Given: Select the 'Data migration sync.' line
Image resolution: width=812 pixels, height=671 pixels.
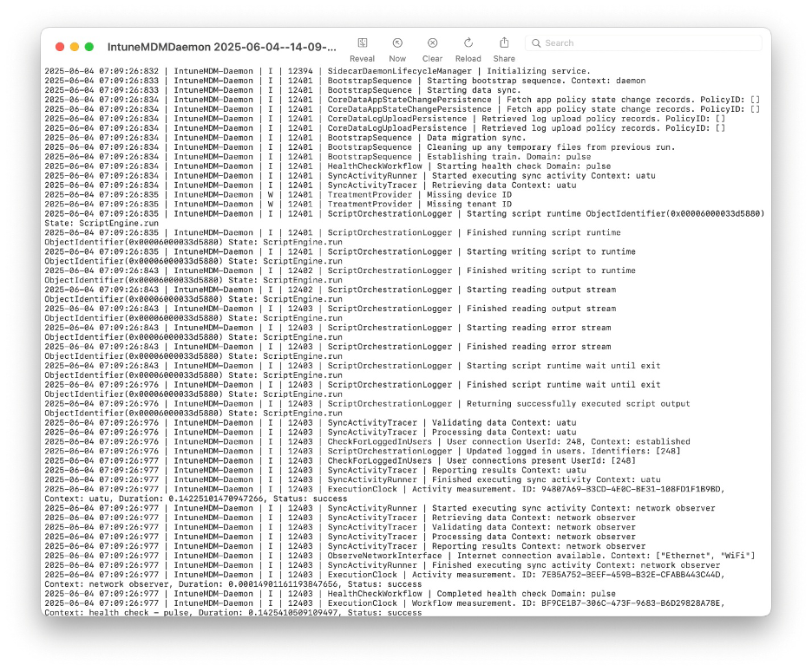Looking at the screenshot, I should (285, 138).
